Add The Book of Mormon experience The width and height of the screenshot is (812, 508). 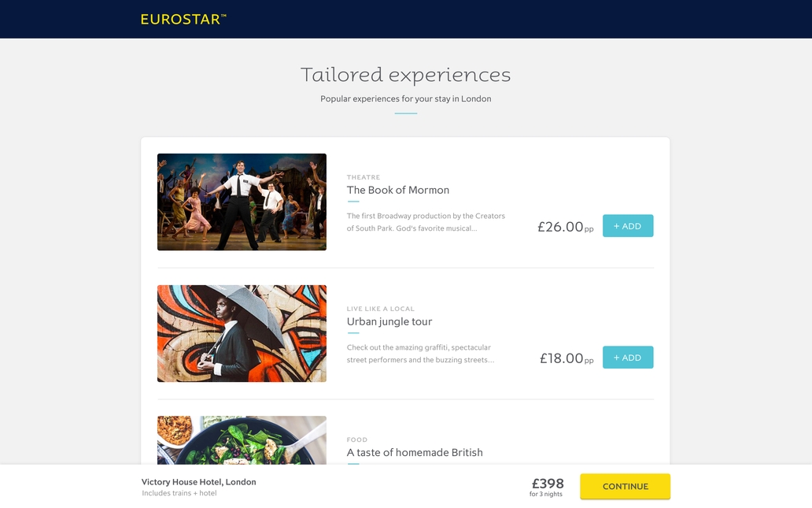coord(628,226)
